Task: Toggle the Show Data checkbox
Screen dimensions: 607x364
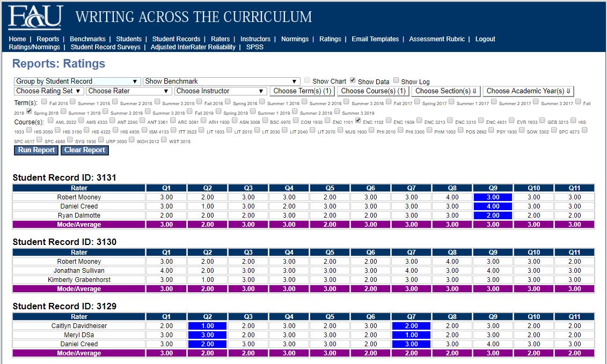Action: tap(353, 80)
